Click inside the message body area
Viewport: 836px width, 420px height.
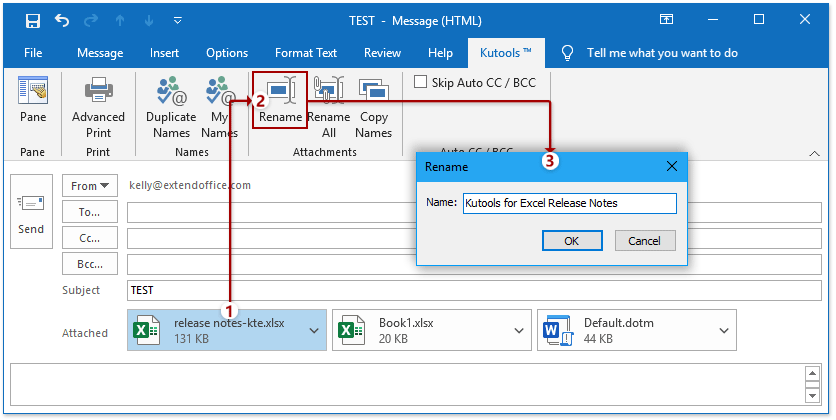click(x=407, y=385)
